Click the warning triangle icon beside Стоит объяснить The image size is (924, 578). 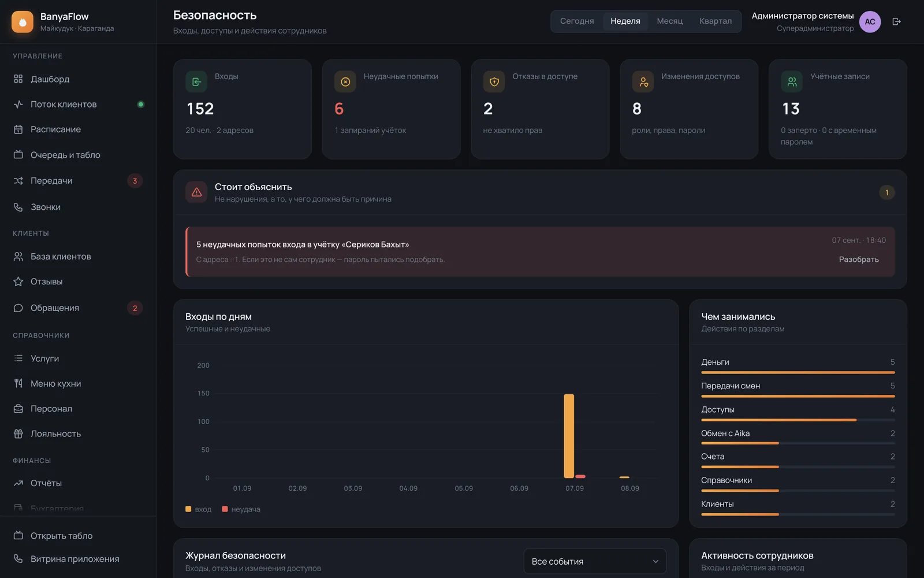pos(196,192)
